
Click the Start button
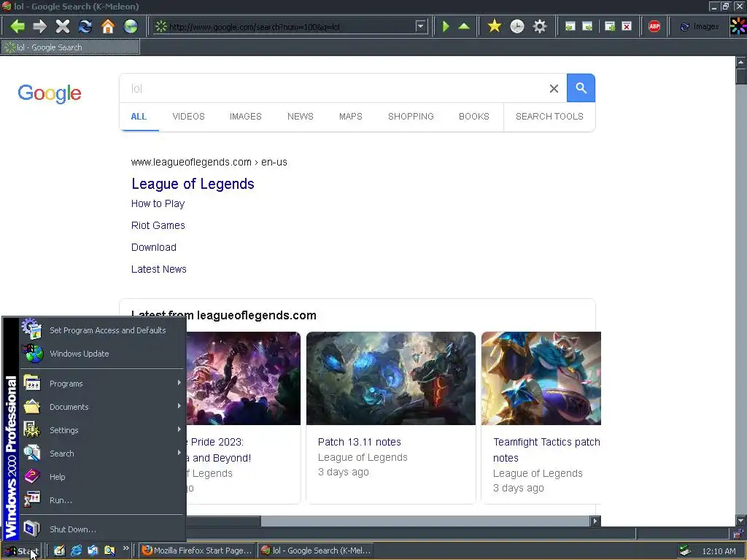[21, 551]
